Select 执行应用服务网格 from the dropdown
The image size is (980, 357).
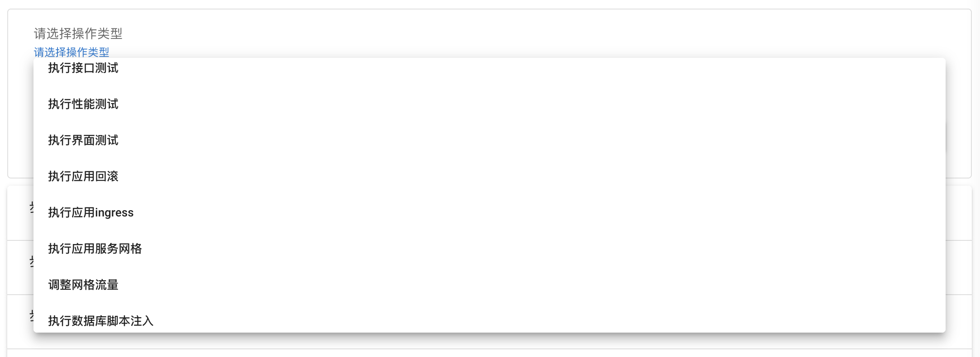(95, 249)
